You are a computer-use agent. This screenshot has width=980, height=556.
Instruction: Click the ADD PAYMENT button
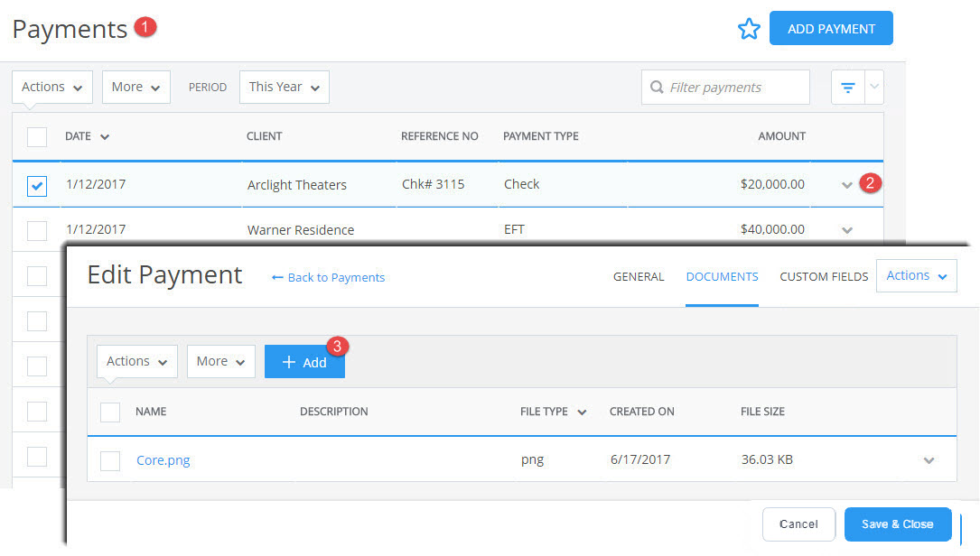tap(831, 28)
